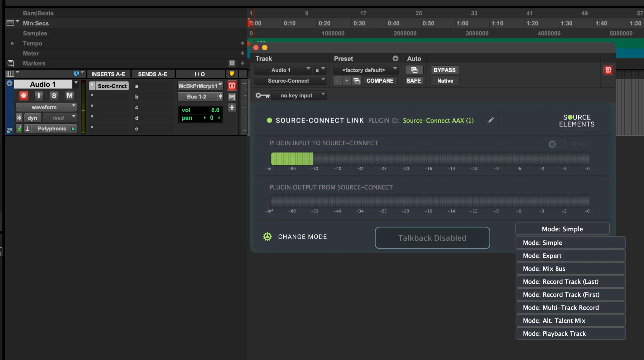Toggle plugin BYPASS
The image size is (644, 360).
(x=445, y=70)
